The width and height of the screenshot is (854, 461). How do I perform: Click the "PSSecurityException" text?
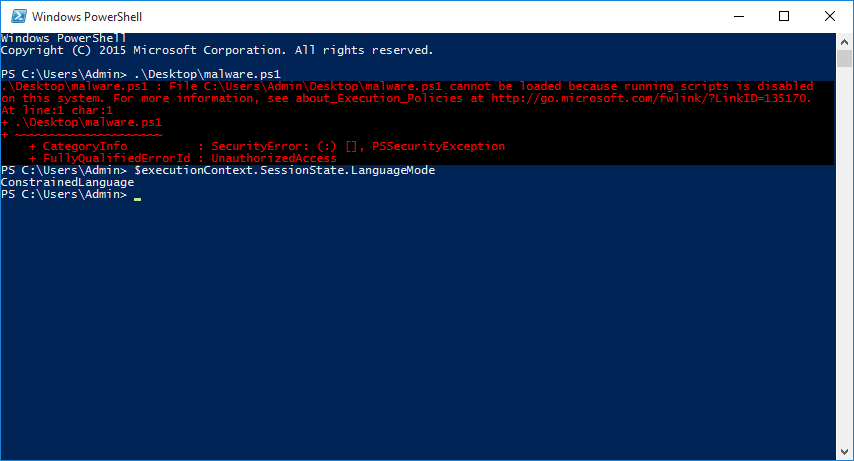[x=438, y=146]
